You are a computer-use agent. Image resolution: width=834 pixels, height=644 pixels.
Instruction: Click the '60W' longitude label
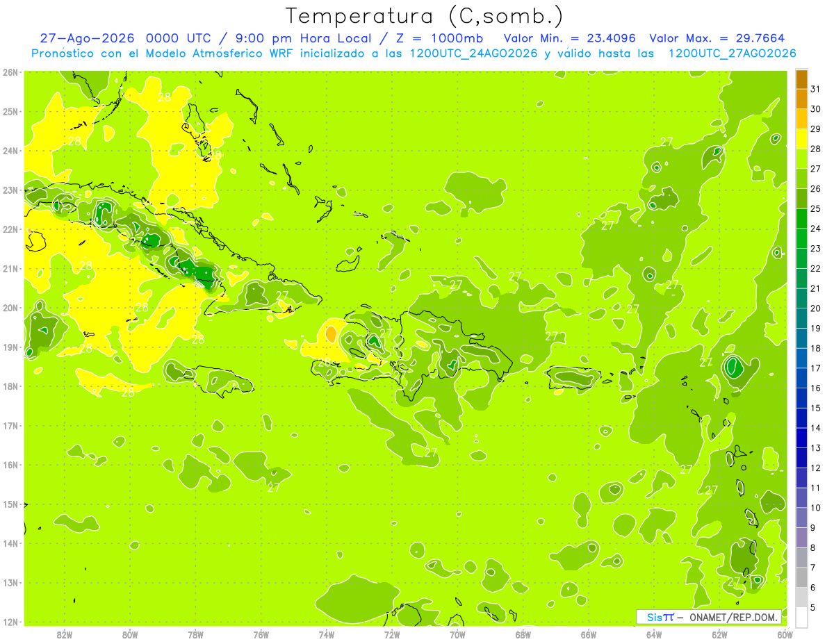coord(785,634)
